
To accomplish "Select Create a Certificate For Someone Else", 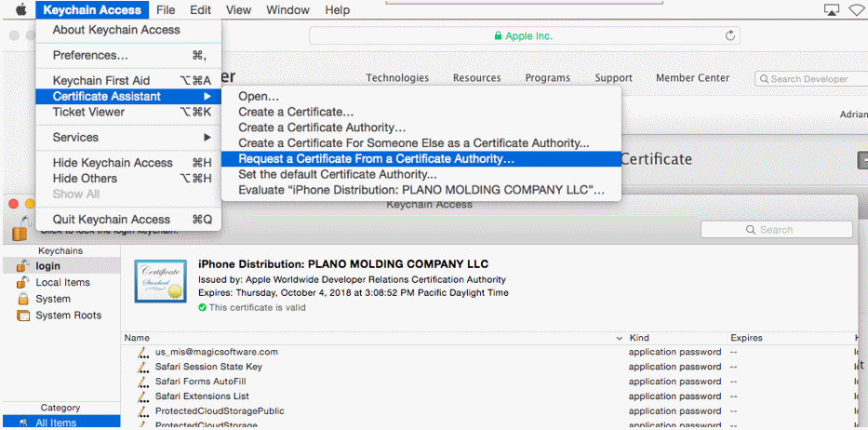I will 421,143.
